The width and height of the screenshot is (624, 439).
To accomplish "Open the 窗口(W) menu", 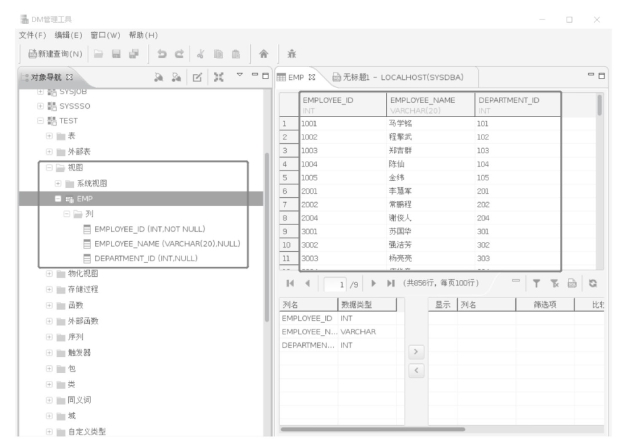I will click(105, 35).
